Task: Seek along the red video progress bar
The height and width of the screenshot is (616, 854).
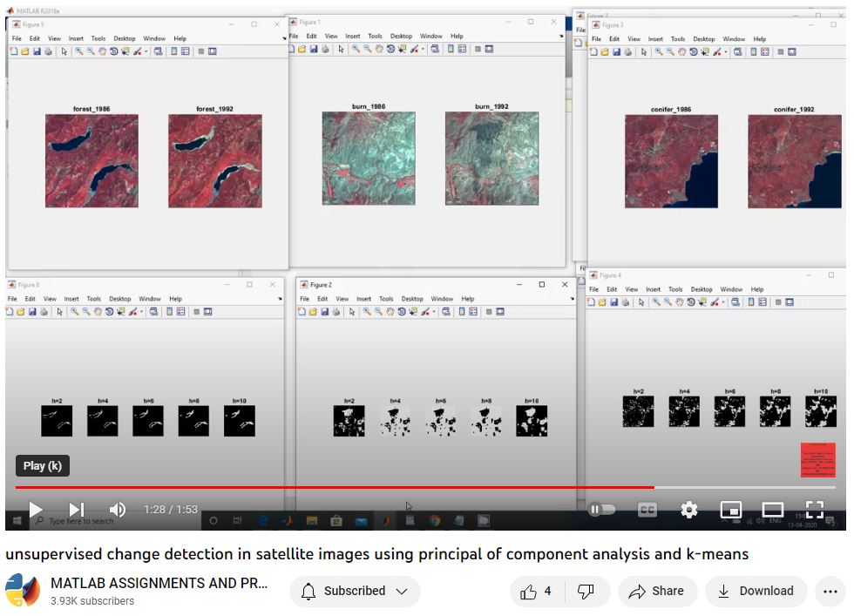Action: [425, 487]
